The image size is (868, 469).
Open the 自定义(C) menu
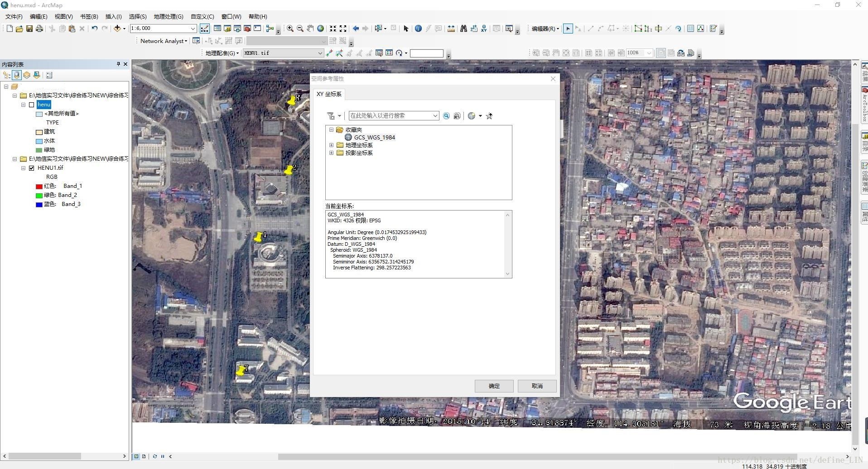(202, 17)
